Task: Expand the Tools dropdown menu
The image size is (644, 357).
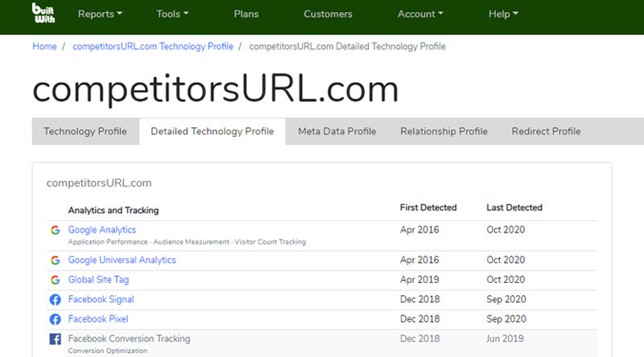Action: tap(172, 14)
